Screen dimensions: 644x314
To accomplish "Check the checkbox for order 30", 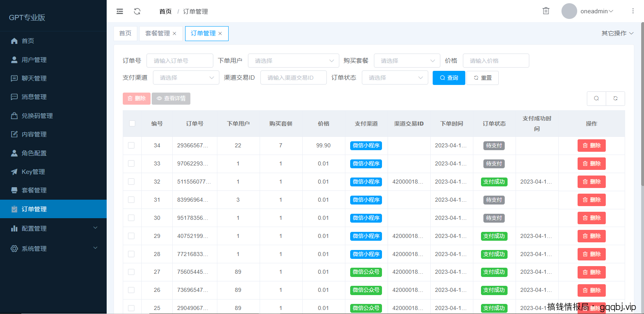I will [x=131, y=218].
